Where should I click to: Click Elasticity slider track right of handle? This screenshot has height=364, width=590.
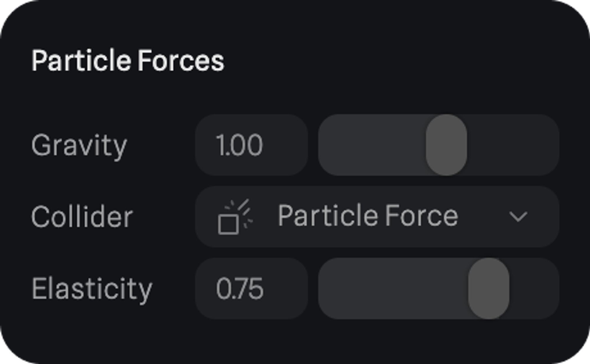[x=534, y=289]
